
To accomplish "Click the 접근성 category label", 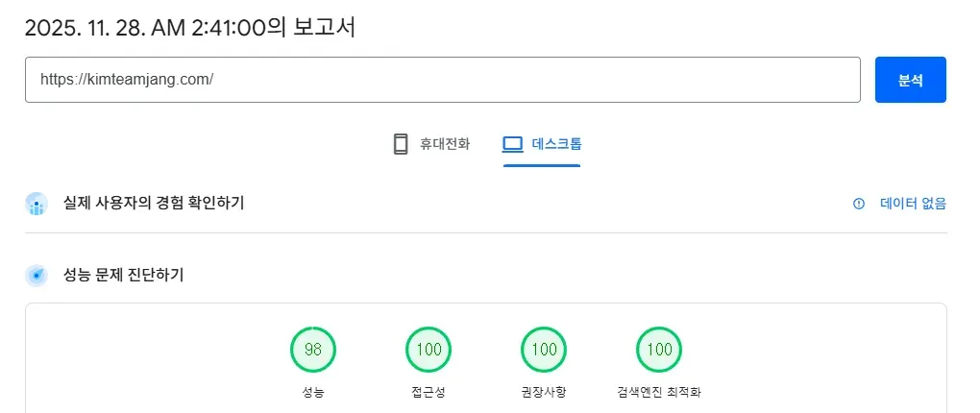I will 429,392.
